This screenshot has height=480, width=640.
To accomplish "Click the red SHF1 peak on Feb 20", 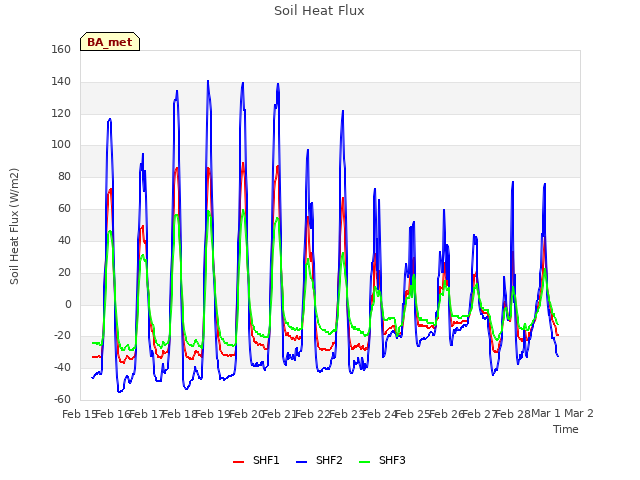I will [243, 163].
